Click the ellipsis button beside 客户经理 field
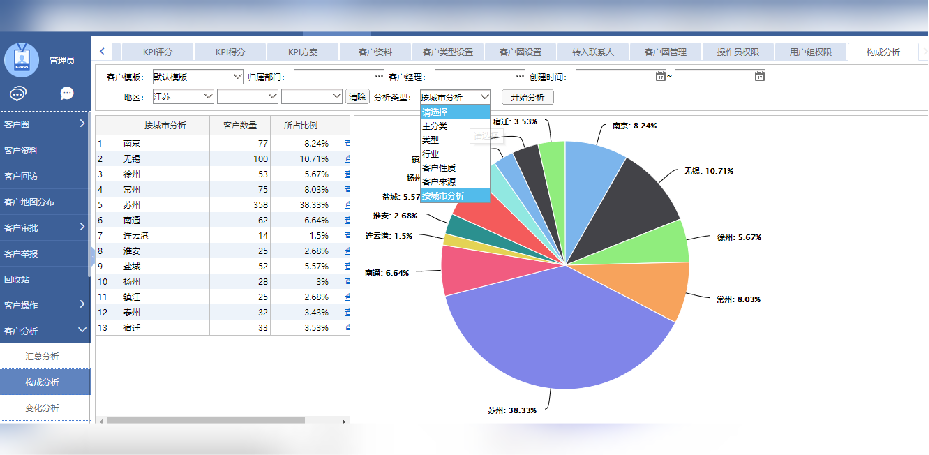The image size is (929, 455). [x=520, y=76]
